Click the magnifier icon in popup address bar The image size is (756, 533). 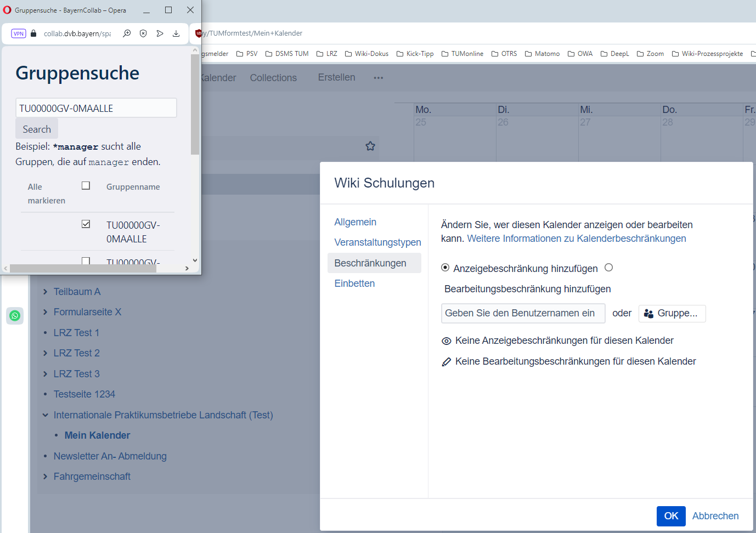coord(127,33)
